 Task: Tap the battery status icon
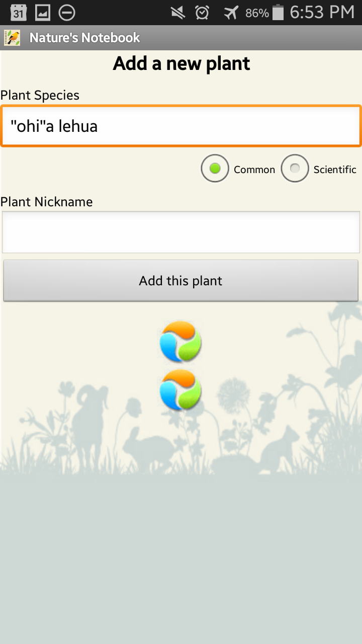(x=278, y=13)
